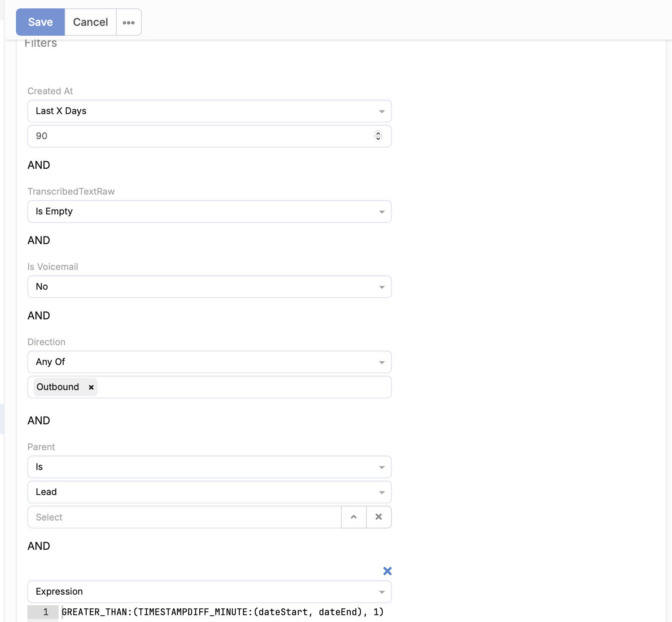Click into the expression code editor line
This screenshot has height=622, width=672.
pos(222,612)
